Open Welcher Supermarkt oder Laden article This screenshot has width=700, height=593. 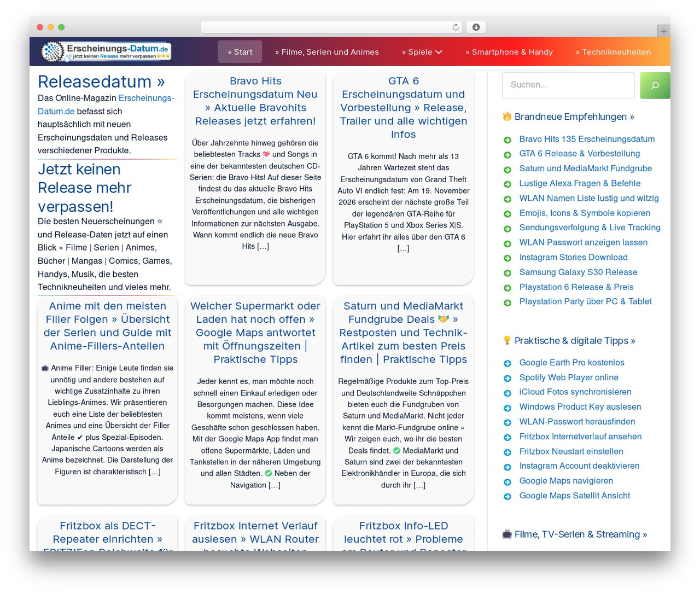[255, 333]
